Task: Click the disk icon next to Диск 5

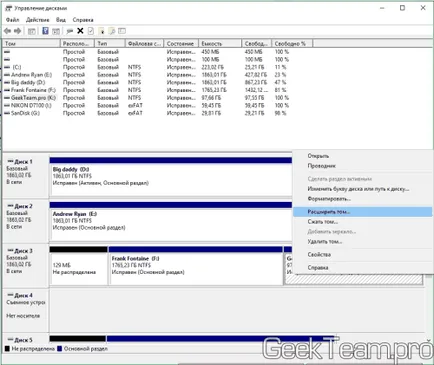Action: point(10,340)
